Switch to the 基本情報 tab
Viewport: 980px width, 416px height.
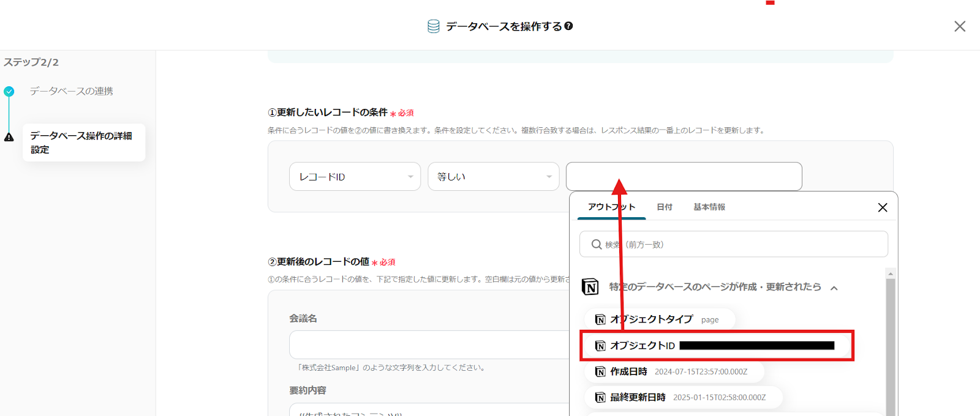[x=709, y=207]
